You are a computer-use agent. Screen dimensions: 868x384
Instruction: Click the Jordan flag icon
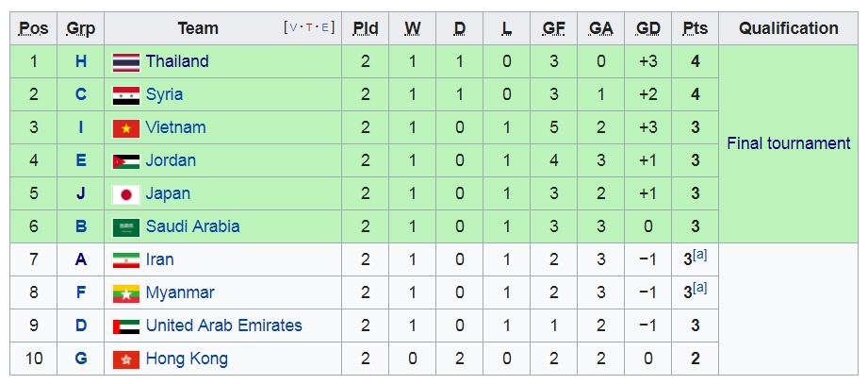pyautogui.click(x=126, y=161)
